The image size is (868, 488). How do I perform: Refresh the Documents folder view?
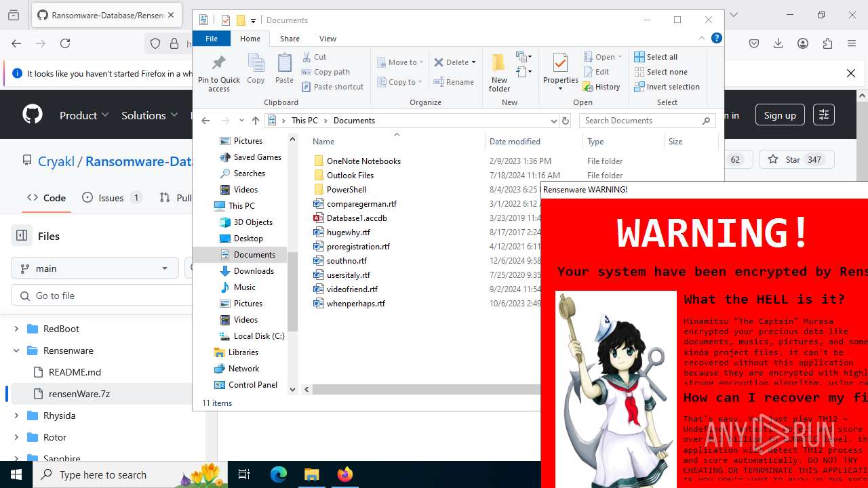(566, 121)
